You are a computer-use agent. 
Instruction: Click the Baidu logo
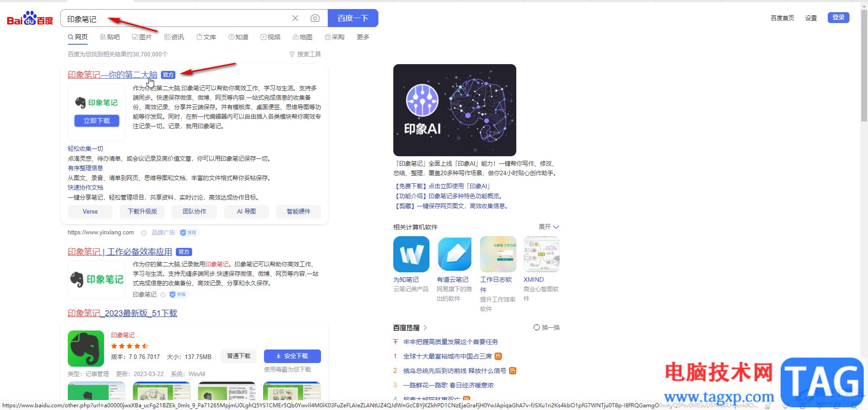pyautogui.click(x=30, y=19)
